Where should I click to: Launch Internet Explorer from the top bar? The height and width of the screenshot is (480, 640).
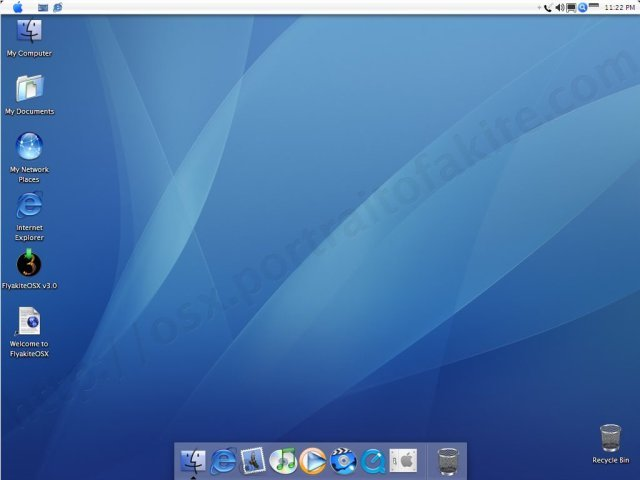click(x=58, y=7)
